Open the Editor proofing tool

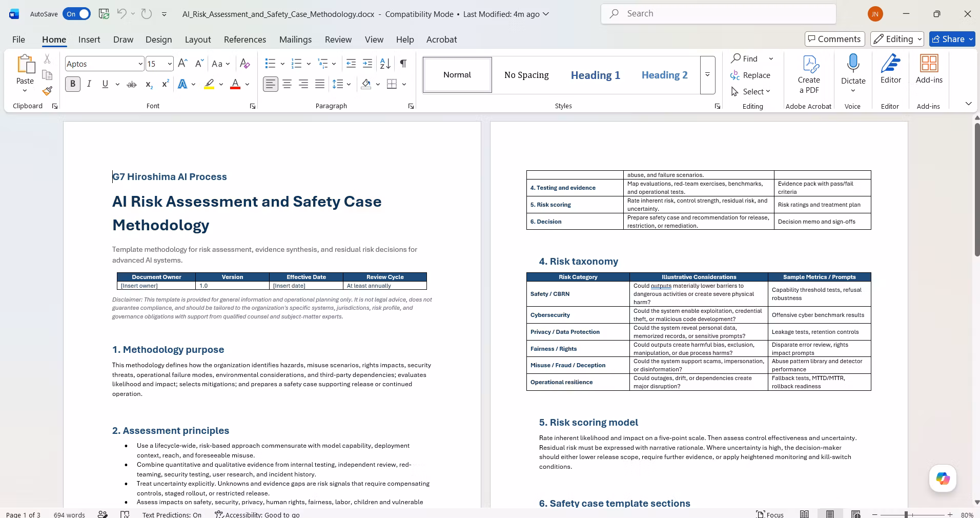[x=891, y=69]
